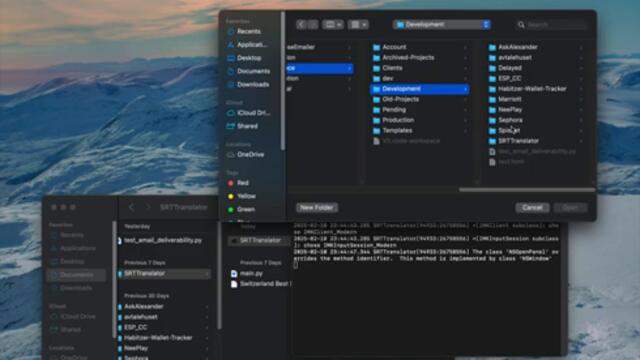The height and width of the screenshot is (360, 640).
Task: Select the Pending folder icon
Action: 376,110
